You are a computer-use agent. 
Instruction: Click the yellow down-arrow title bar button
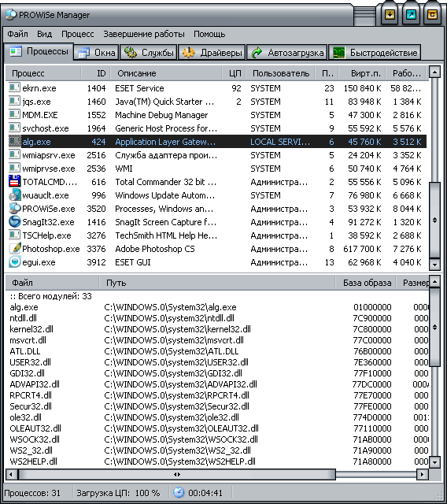click(x=390, y=14)
